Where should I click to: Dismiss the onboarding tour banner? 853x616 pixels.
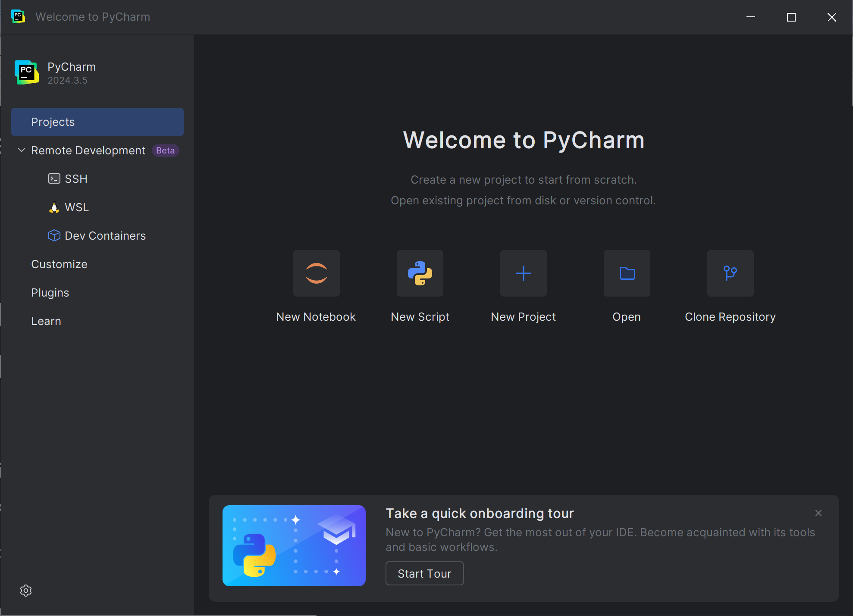tap(818, 513)
